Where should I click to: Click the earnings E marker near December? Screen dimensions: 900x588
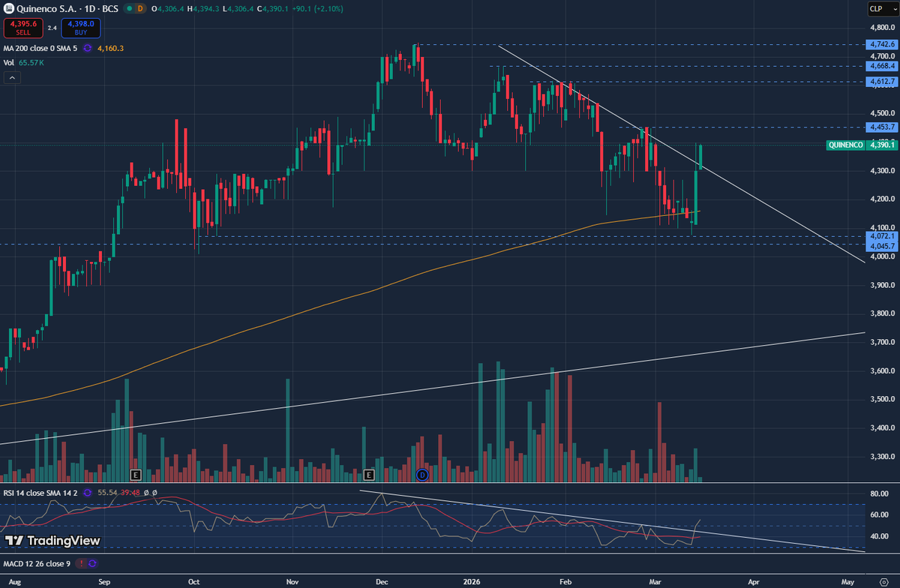368,474
